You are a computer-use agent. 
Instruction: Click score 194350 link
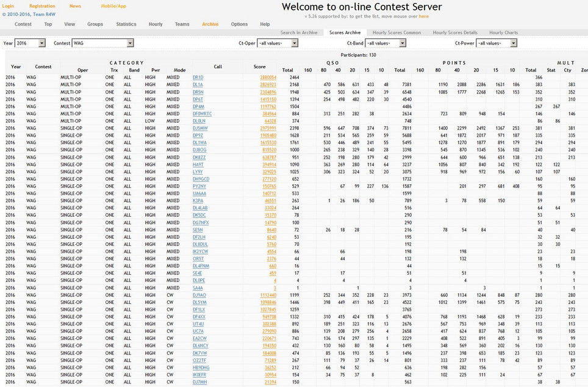pos(269,345)
